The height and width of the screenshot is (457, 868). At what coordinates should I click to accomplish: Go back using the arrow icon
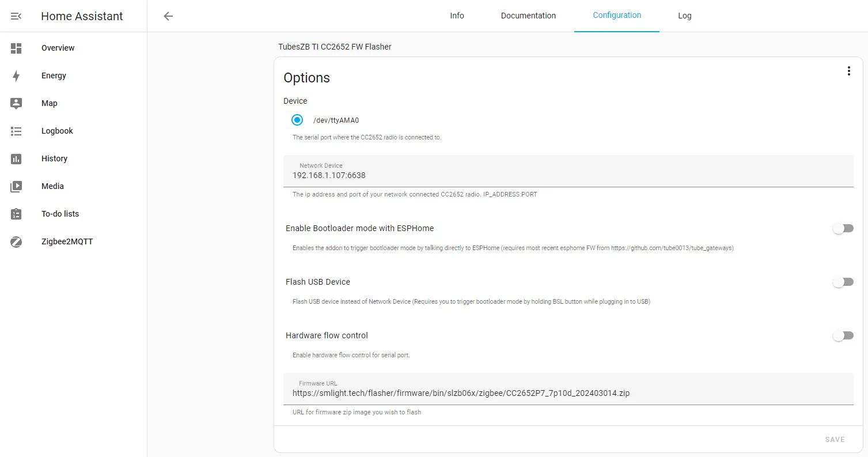click(x=168, y=16)
